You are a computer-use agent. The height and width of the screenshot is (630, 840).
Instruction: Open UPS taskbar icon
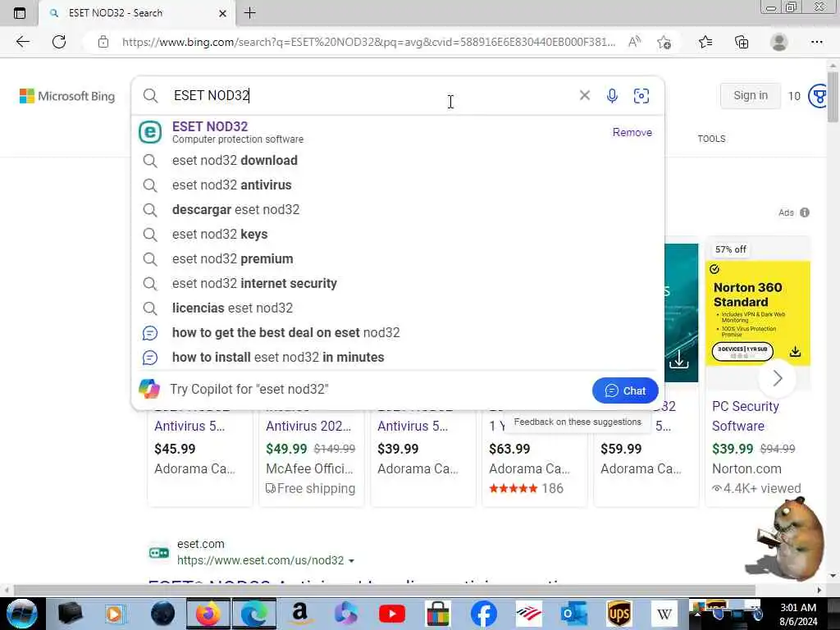619,614
